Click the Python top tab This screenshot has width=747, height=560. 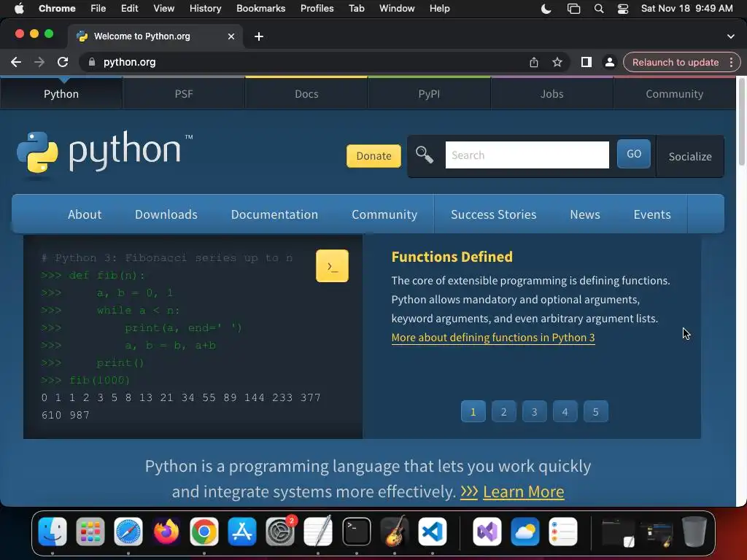(x=61, y=94)
